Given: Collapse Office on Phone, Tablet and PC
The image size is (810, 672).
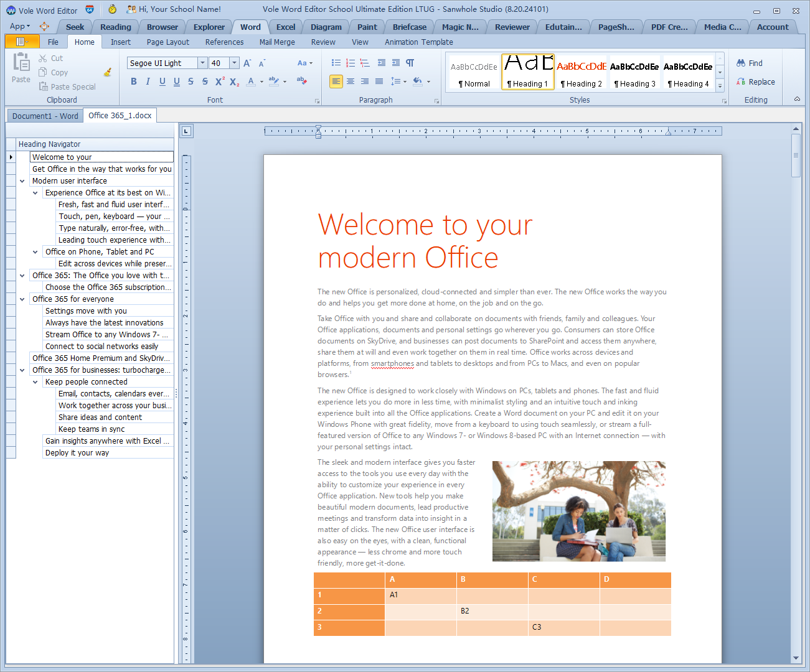Looking at the screenshot, I should [x=35, y=252].
